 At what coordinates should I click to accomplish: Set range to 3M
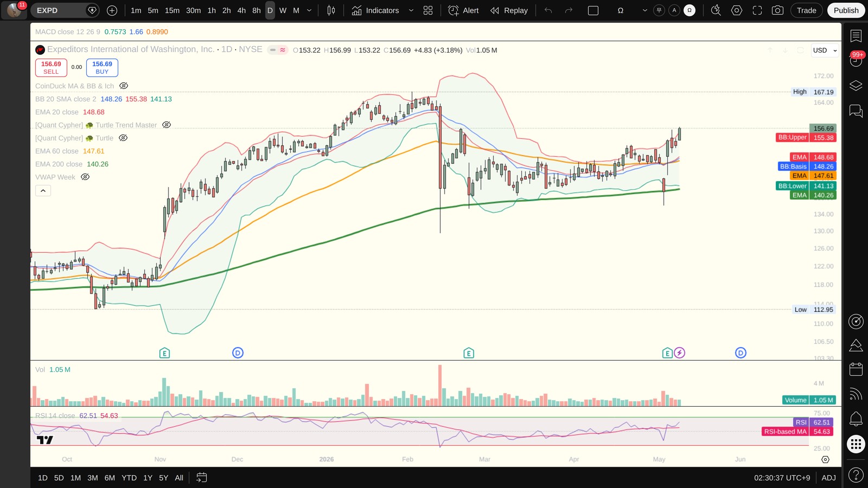(x=93, y=478)
